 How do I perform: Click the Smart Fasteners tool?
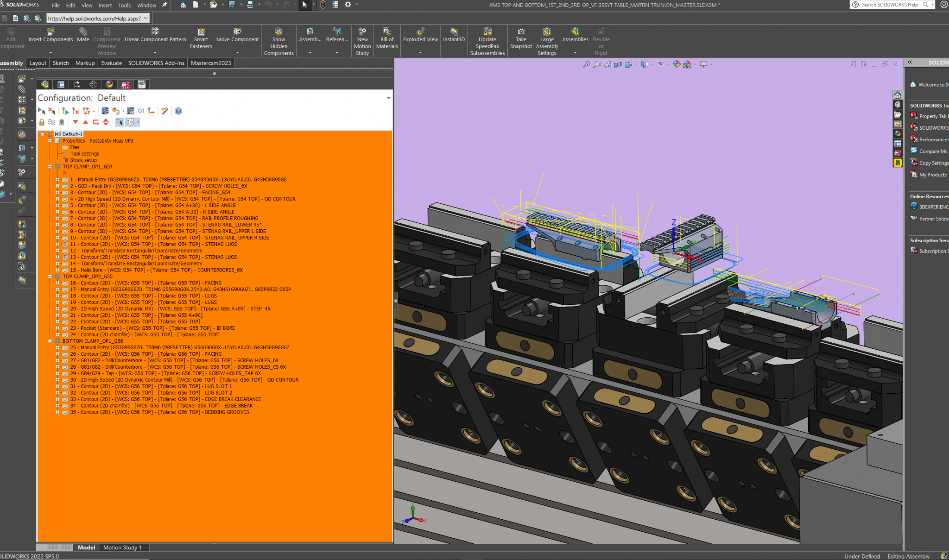(201, 32)
